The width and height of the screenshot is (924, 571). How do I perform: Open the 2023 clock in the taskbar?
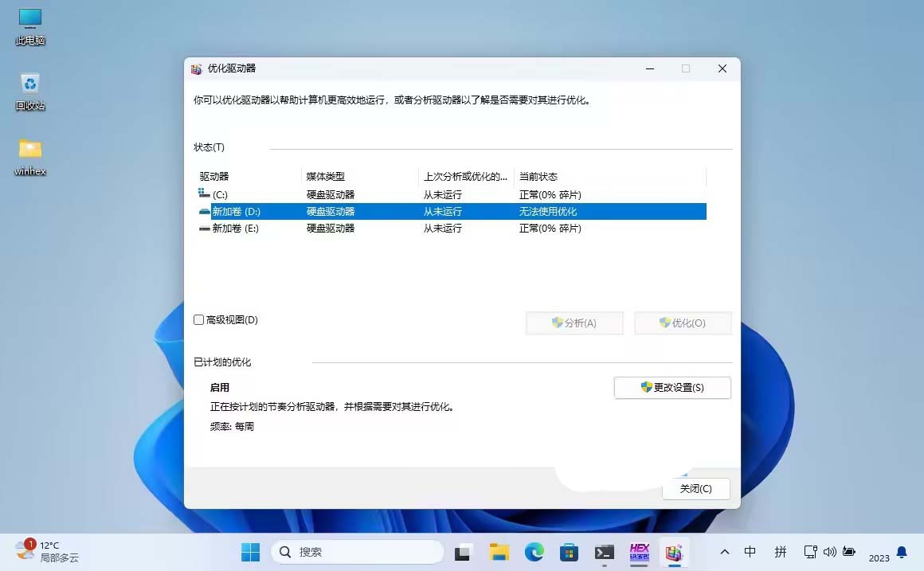[879, 558]
